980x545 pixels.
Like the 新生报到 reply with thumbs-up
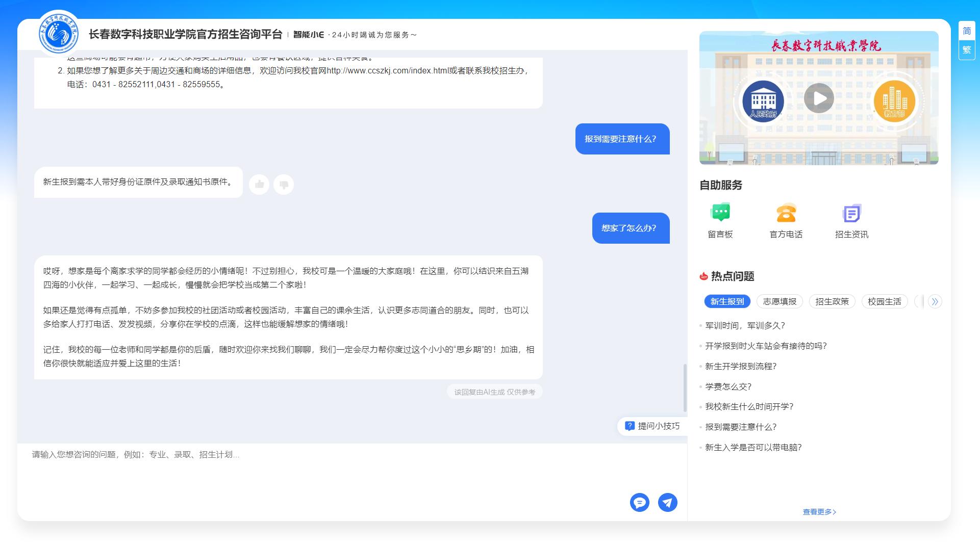pyautogui.click(x=259, y=184)
